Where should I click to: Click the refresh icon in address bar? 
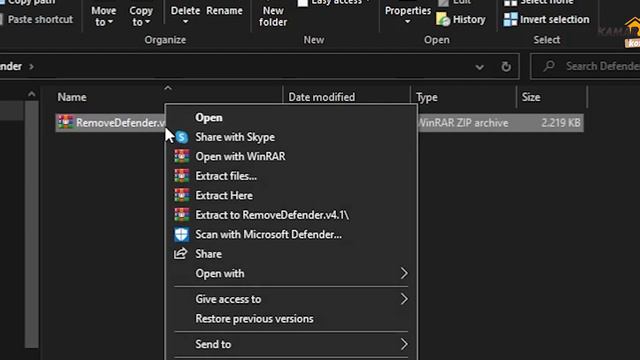506,66
